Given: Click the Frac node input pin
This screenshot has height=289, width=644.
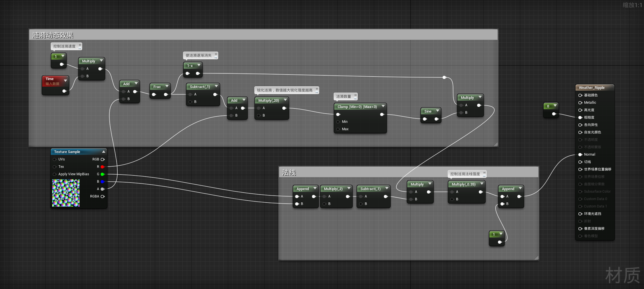Looking at the screenshot, I should pos(154,94).
